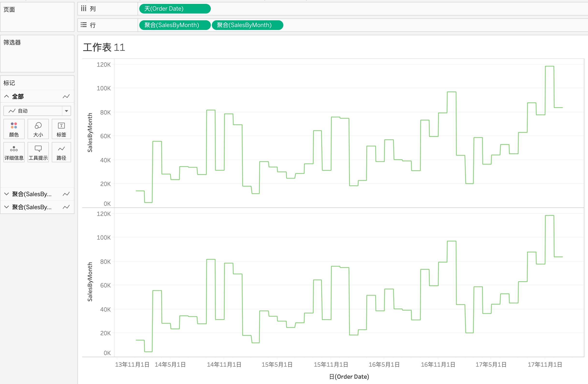Click the 14年5月1日 axis label
Screen dimensions: 588x384
point(170,364)
